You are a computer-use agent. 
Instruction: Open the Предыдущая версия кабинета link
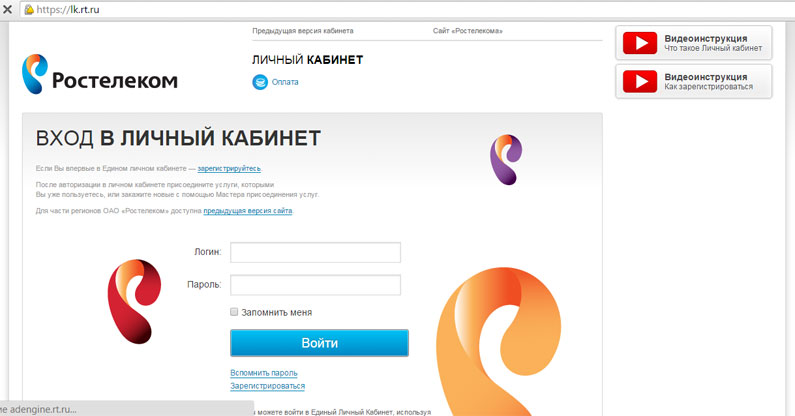[303, 31]
